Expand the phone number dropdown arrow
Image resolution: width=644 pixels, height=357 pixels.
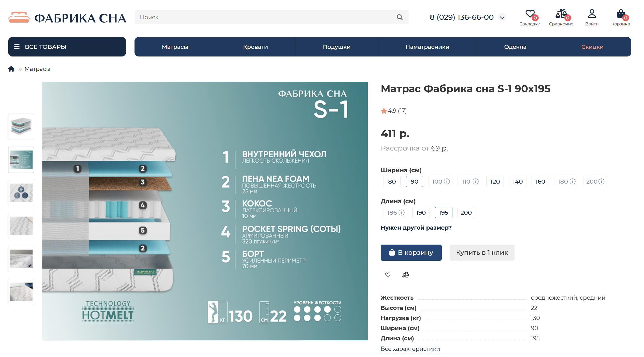[x=502, y=18]
